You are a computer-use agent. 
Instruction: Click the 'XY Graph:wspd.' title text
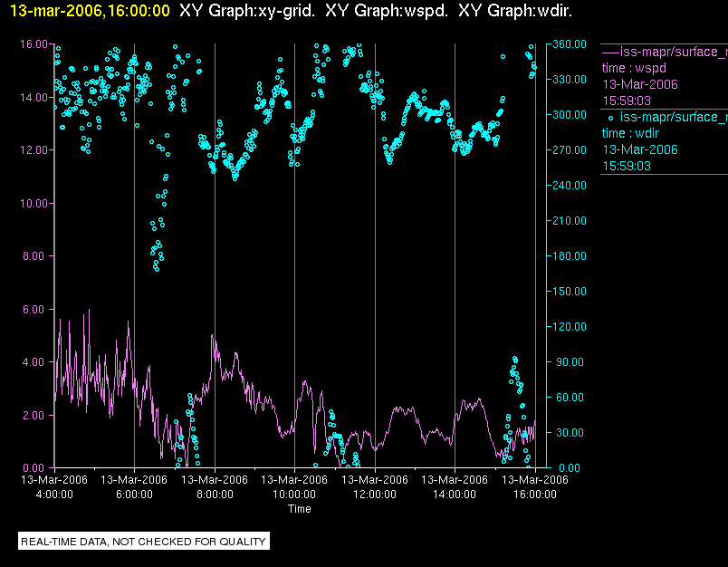point(387,11)
